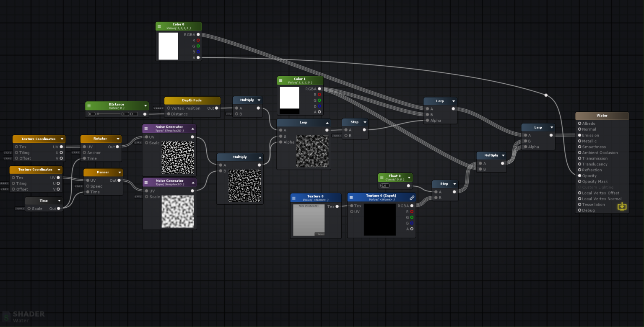644x327 pixels.
Task: Click the Normal input port on Water node
Action: pyautogui.click(x=579, y=129)
